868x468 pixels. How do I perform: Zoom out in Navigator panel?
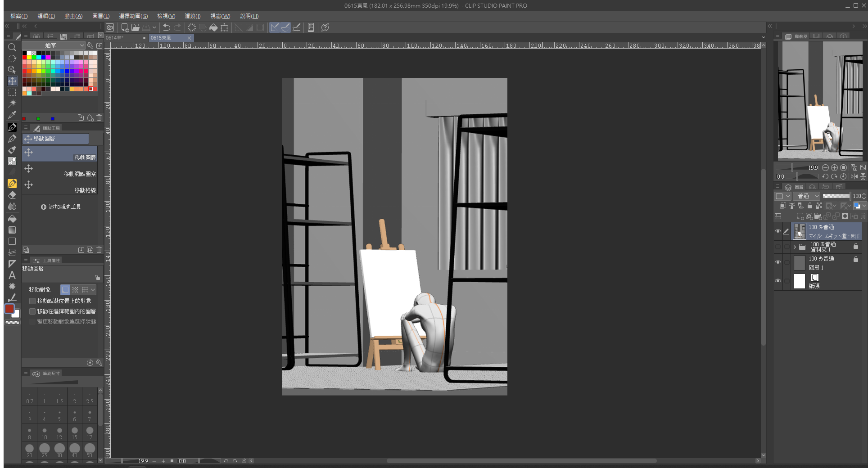(x=825, y=167)
